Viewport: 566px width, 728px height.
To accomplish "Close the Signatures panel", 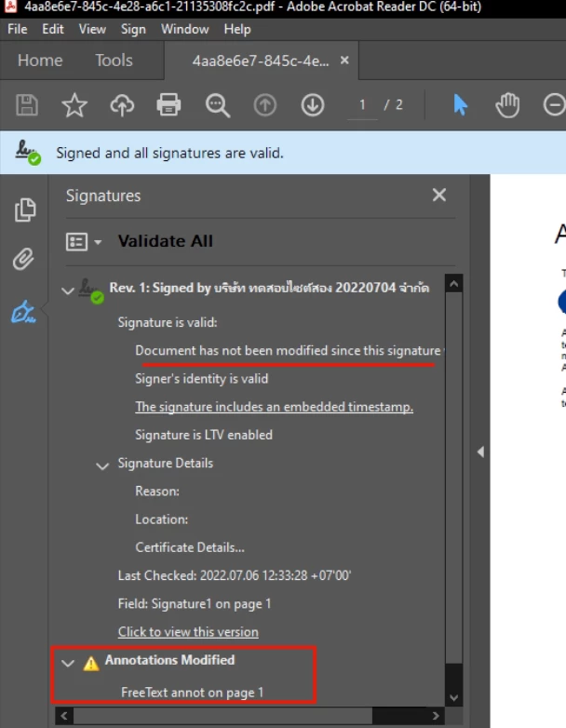I will [438, 195].
